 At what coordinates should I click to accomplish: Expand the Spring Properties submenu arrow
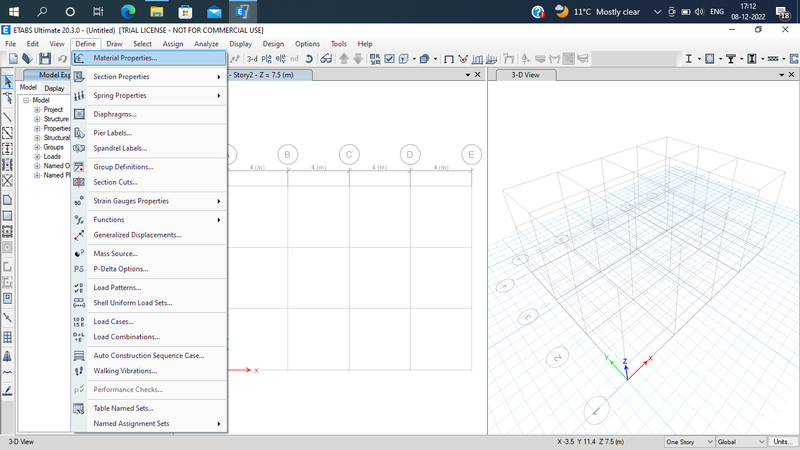(219, 95)
